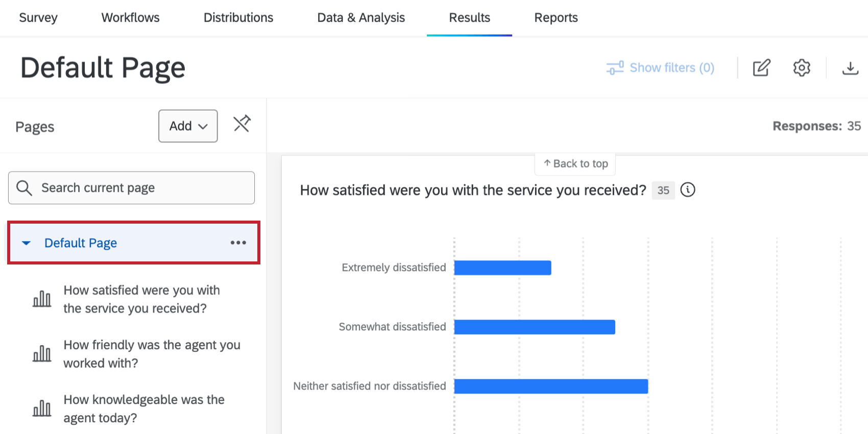Image resolution: width=868 pixels, height=434 pixels.
Task: Select 'How satisfied were you' question item
Action: [141, 299]
